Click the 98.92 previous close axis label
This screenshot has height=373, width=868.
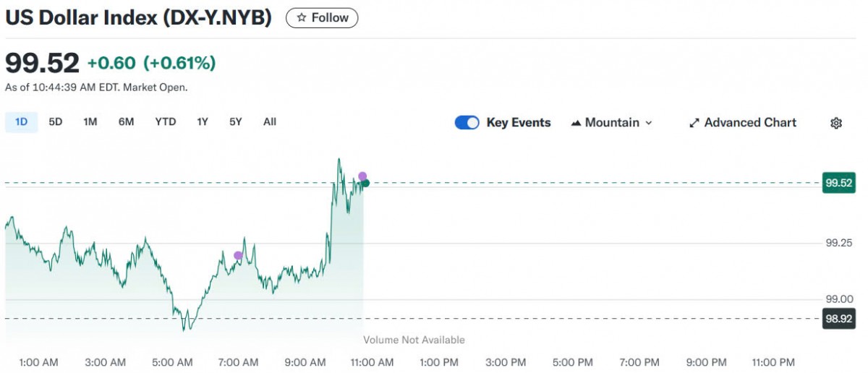point(838,318)
